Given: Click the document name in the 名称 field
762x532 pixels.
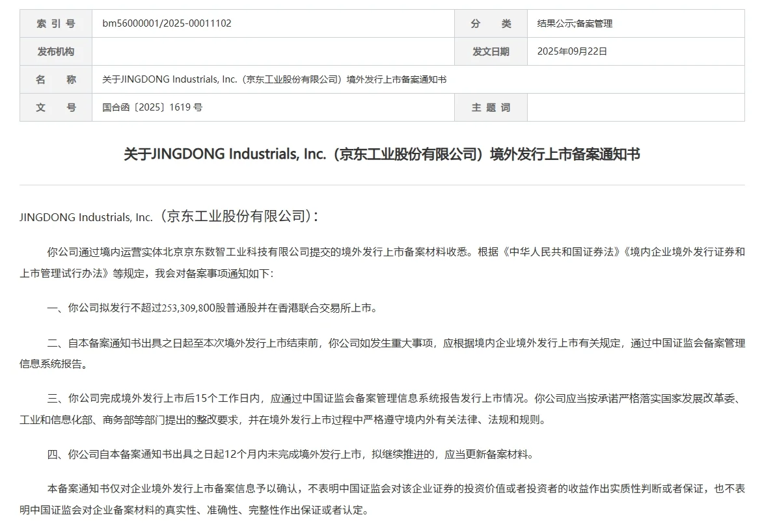Looking at the screenshot, I should click(x=270, y=79).
